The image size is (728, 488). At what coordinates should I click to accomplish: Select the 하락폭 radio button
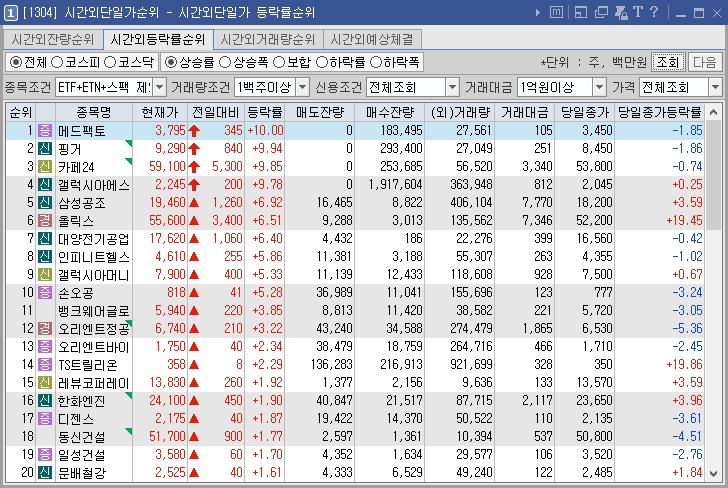point(376,62)
